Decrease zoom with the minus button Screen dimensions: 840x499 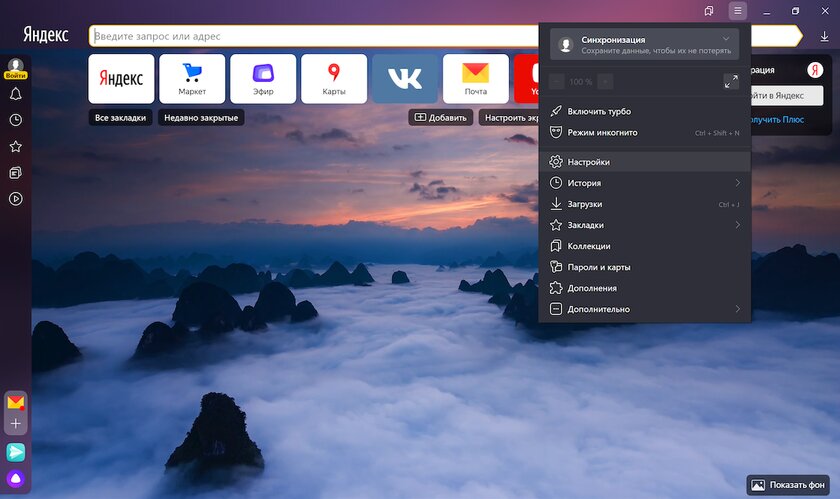(557, 81)
